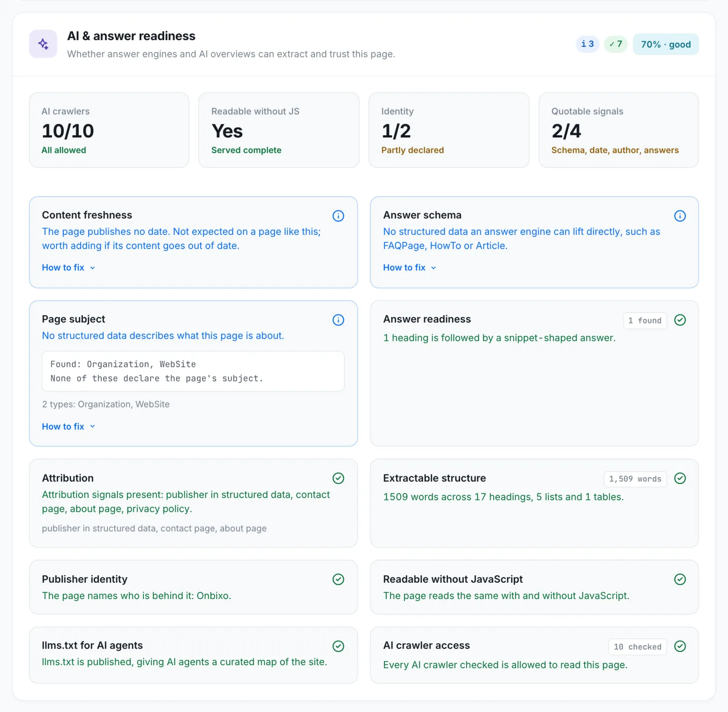The image size is (728, 712).
Task: Click the llms.txt for AI agents check icon
Action: [338, 646]
